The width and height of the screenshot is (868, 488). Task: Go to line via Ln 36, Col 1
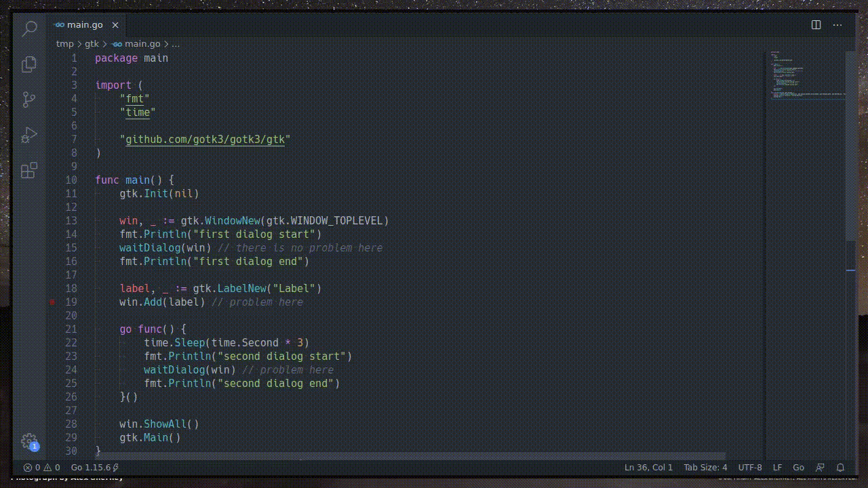point(648,468)
